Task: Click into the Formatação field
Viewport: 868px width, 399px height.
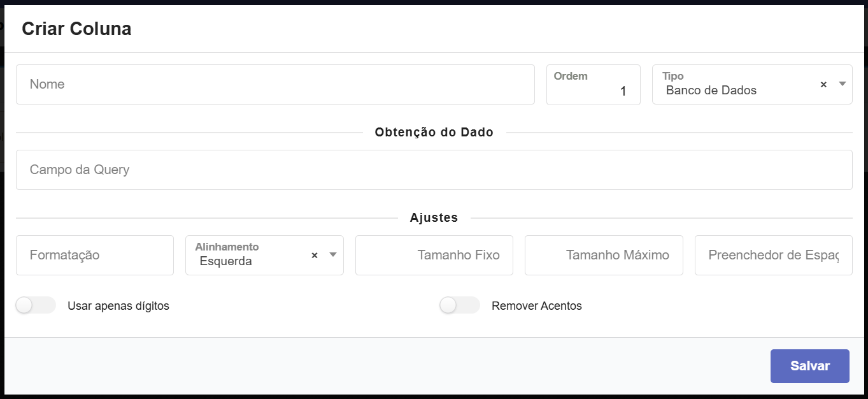Action: pyautogui.click(x=95, y=255)
